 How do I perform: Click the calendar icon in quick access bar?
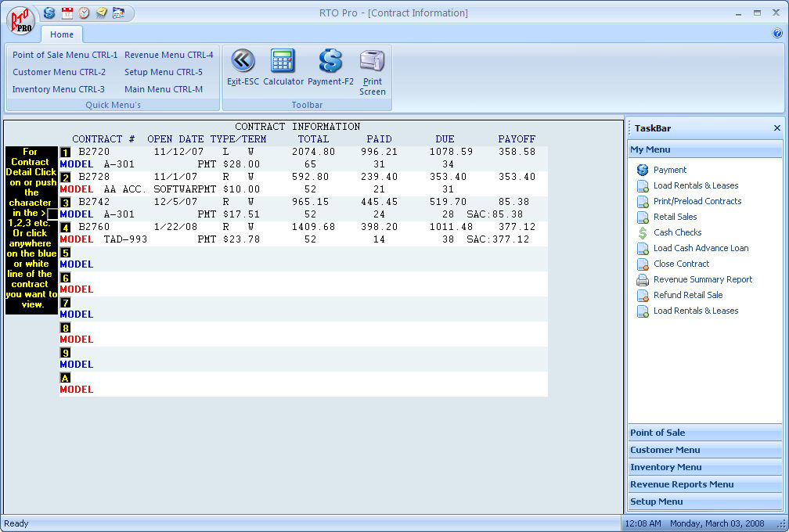[67, 13]
